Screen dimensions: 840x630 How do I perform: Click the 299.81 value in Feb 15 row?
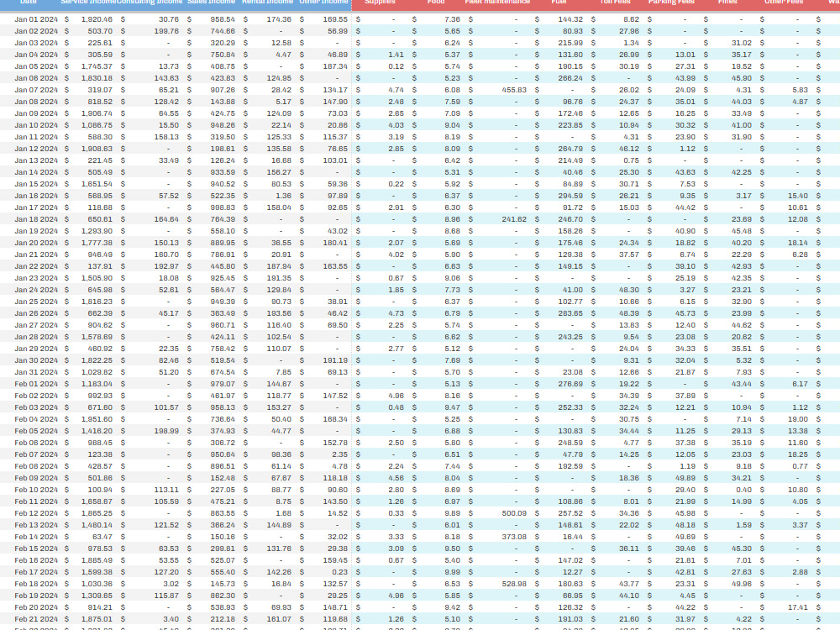tap(223, 549)
